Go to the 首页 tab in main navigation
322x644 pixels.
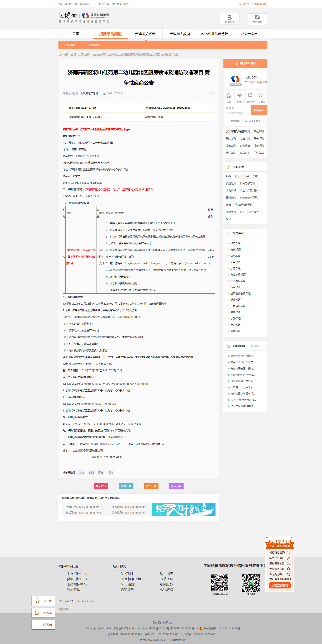[x=76, y=34]
